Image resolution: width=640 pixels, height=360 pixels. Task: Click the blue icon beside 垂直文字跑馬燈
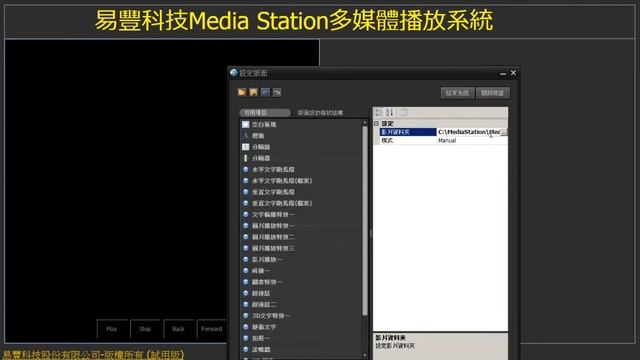click(246, 192)
